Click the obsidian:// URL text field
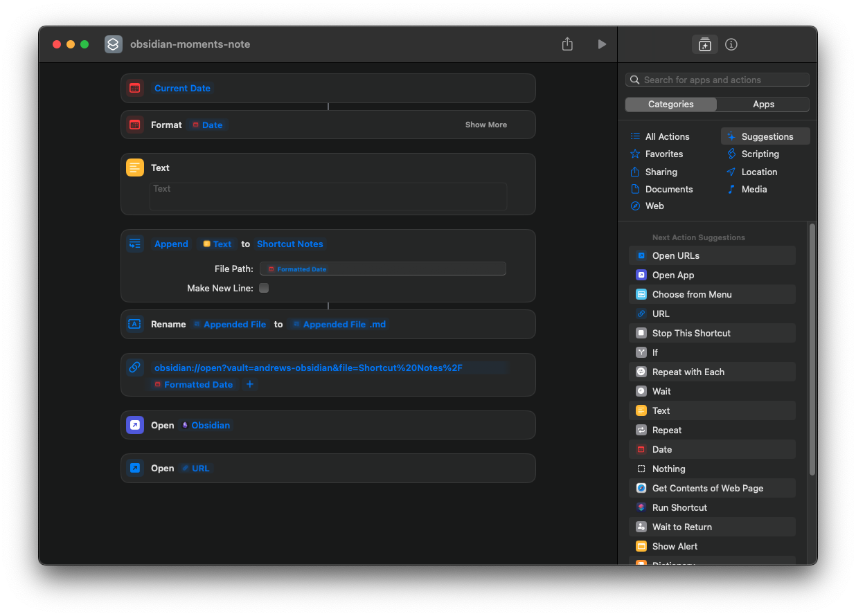This screenshot has width=856, height=616. tap(330, 368)
